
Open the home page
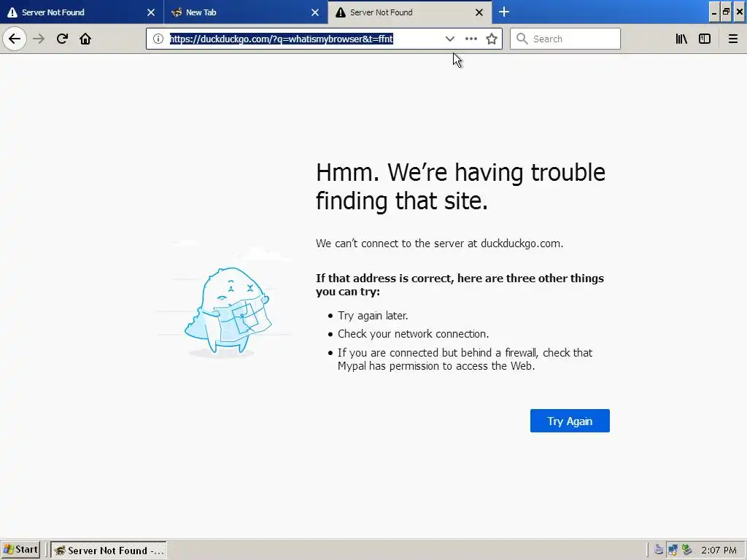85,39
